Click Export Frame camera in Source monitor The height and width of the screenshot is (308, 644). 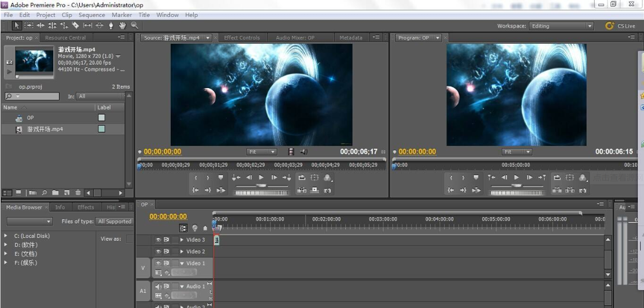pyautogui.click(x=327, y=191)
